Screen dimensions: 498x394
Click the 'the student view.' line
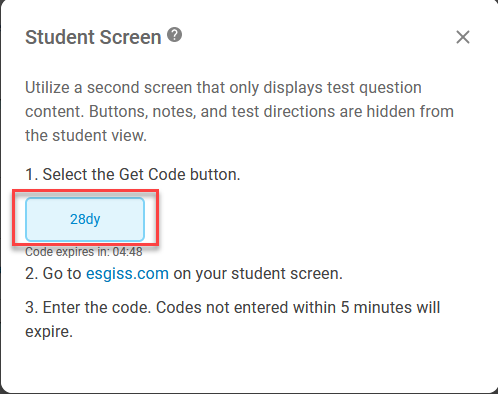click(x=86, y=136)
